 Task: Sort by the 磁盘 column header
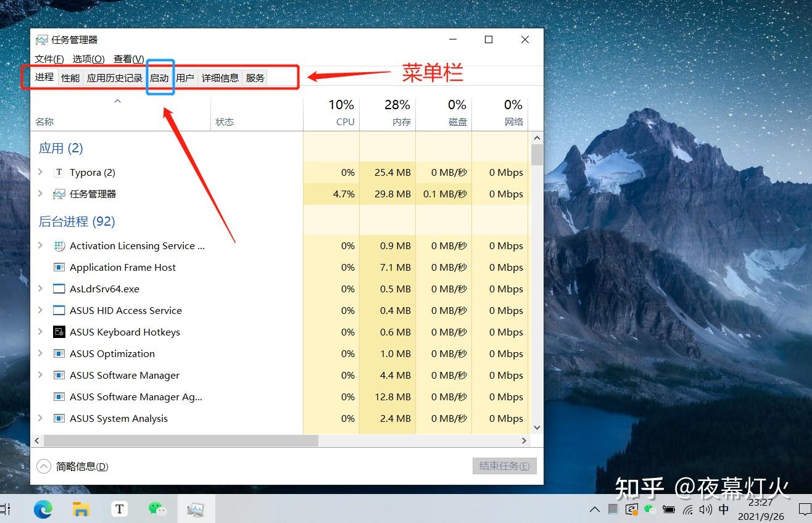[444, 114]
